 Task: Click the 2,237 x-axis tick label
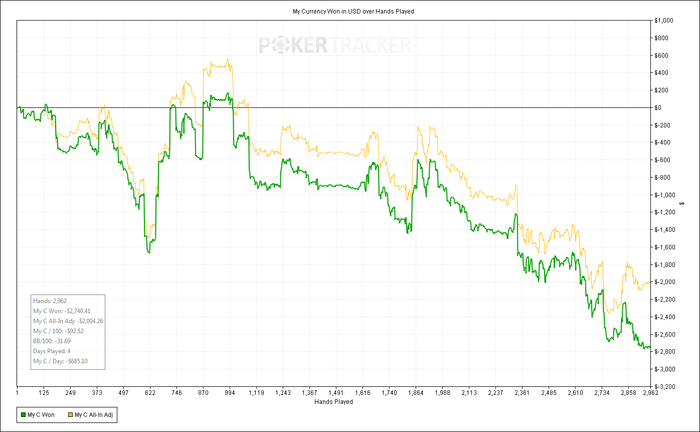(496, 393)
